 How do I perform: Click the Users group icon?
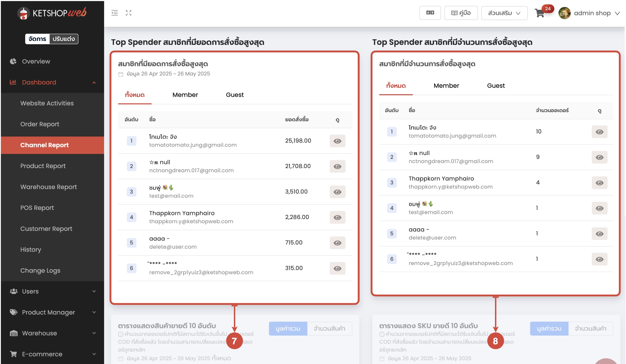pyautogui.click(x=14, y=291)
